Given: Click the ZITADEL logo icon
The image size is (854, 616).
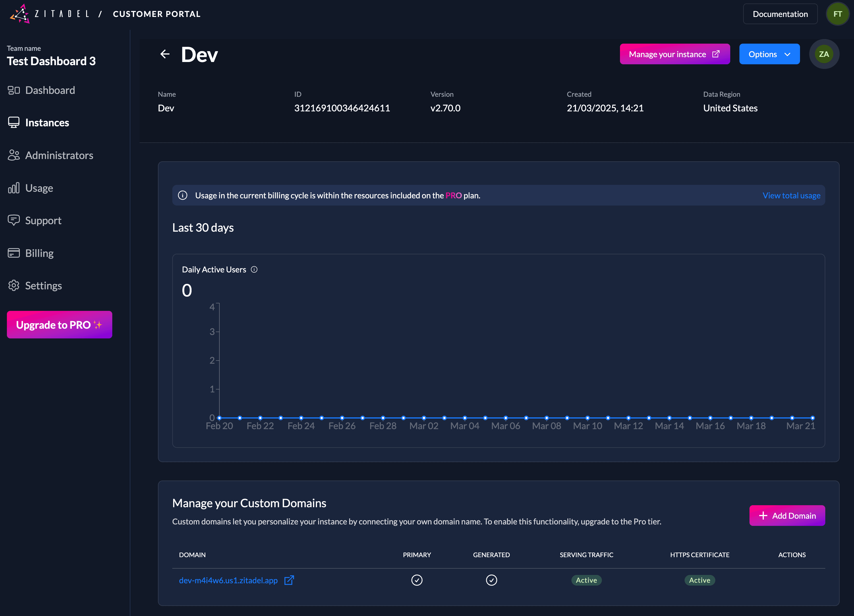Looking at the screenshot, I should pos(20,14).
